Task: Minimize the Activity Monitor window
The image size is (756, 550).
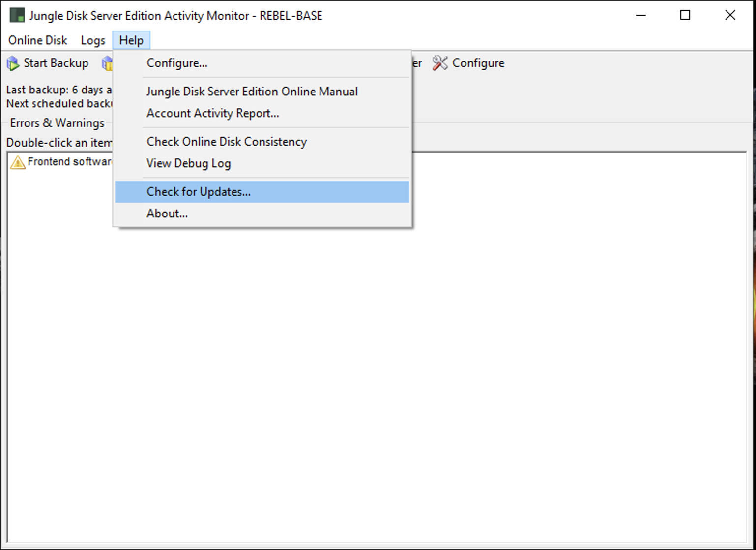Action: pos(641,15)
